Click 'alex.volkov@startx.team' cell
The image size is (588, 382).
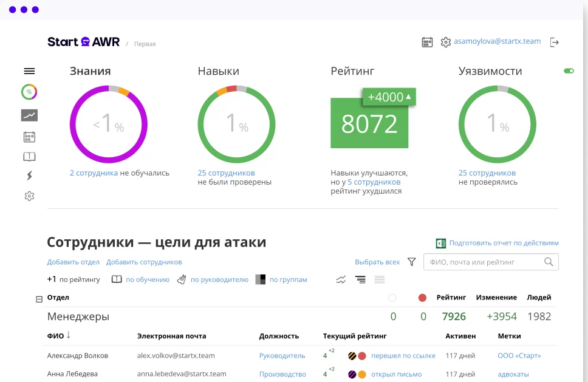176,355
